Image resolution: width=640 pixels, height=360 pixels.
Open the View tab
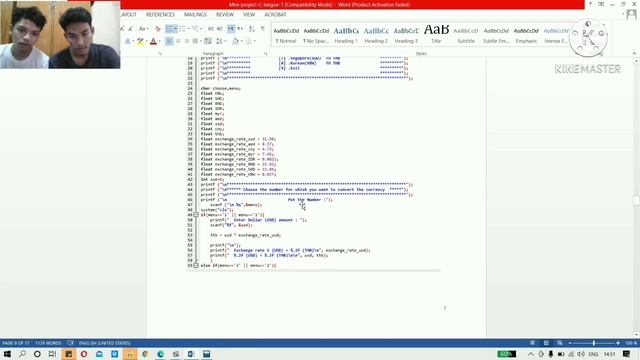[x=249, y=14]
